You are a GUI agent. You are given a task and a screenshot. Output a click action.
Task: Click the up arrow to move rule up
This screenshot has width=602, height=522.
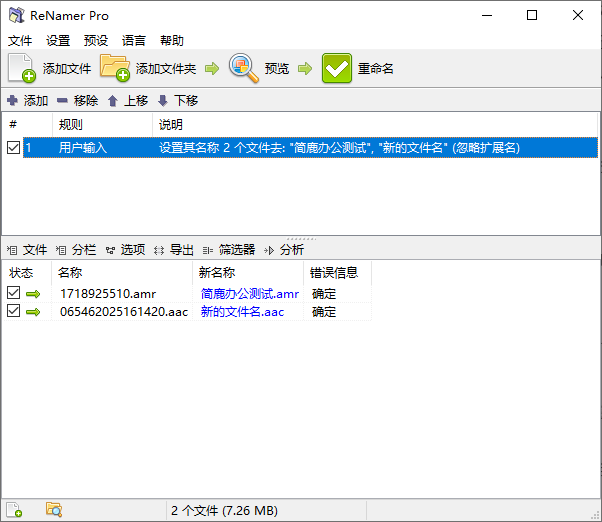click(x=112, y=101)
